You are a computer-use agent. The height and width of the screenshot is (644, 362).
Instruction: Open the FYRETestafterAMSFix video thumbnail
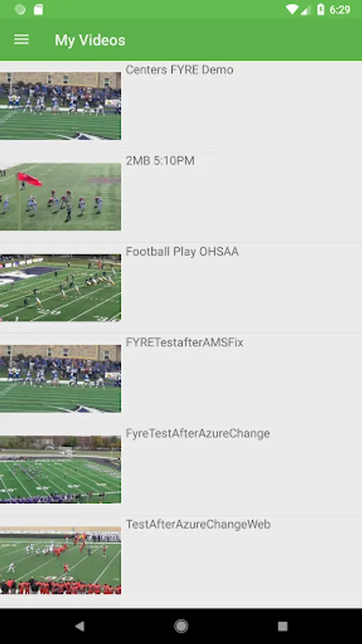[60, 379]
